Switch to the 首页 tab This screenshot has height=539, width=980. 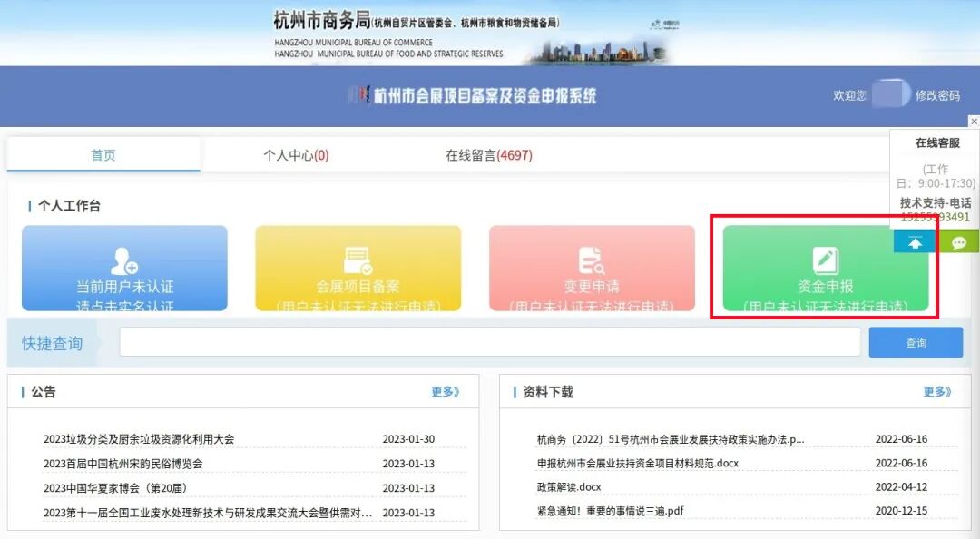(103, 154)
